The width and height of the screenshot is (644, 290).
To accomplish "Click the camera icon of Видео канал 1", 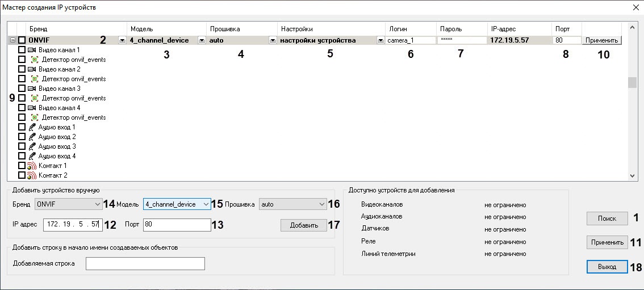I will pyautogui.click(x=32, y=50).
